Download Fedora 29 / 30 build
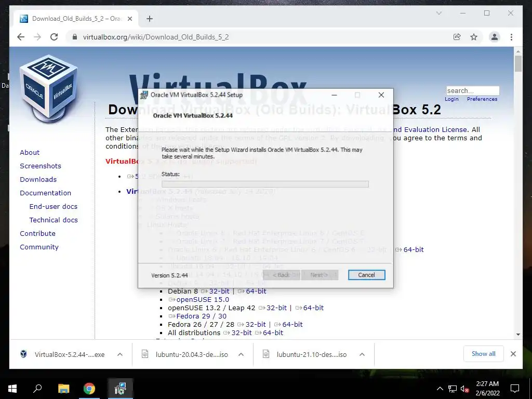The width and height of the screenshot is (532, 399). (197, 316)
